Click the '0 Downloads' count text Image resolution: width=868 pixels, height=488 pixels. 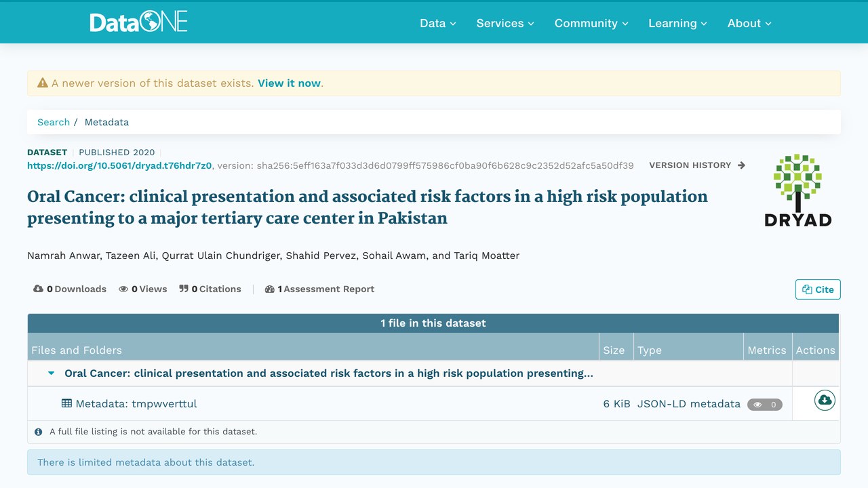pos(77,289)
